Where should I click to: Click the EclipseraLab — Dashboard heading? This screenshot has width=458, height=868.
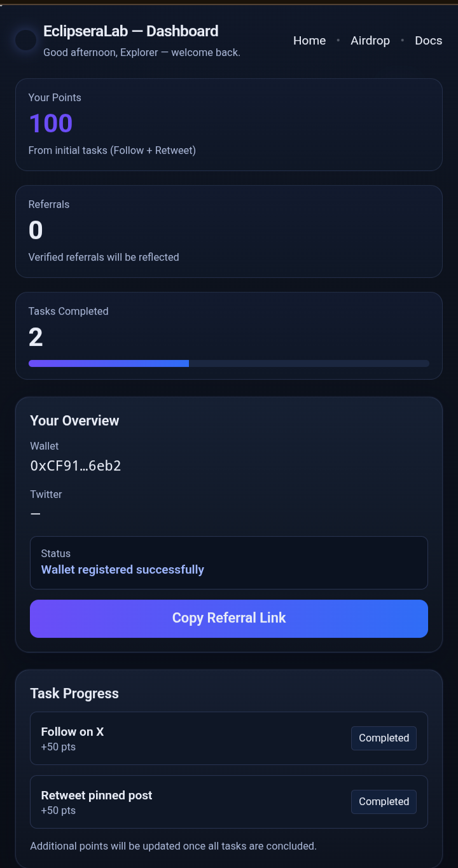pyautogui.click(x=130, y=31)
